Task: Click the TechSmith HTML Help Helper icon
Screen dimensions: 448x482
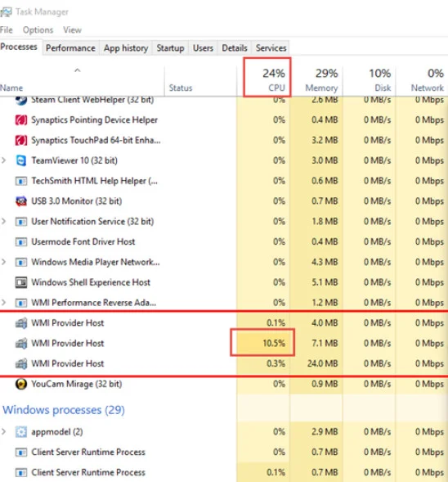Action: (21, 181)
